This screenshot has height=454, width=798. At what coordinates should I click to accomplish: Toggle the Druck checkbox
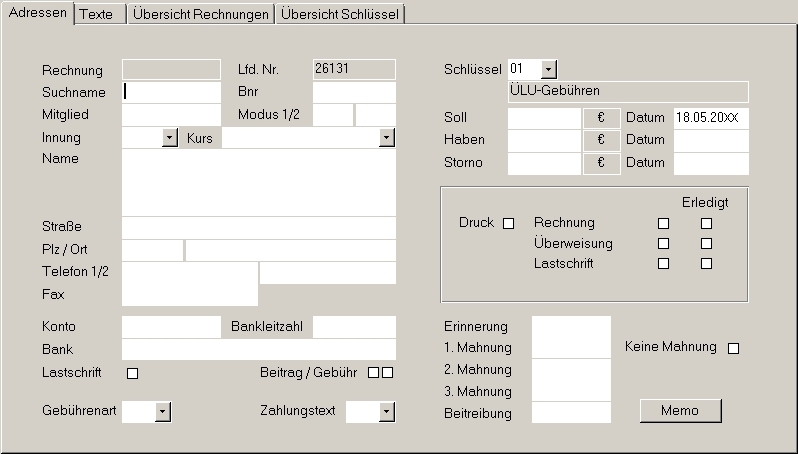tap(508, 223)
